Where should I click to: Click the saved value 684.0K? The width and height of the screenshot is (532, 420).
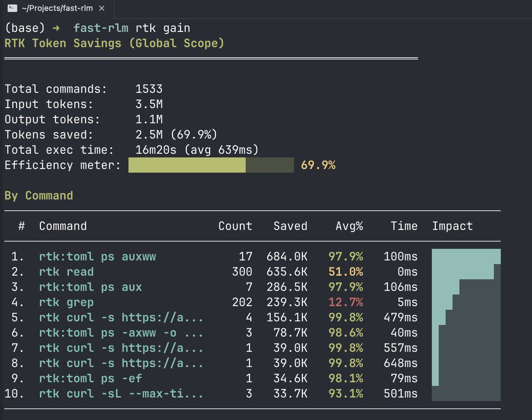click(x=287, y=257)
